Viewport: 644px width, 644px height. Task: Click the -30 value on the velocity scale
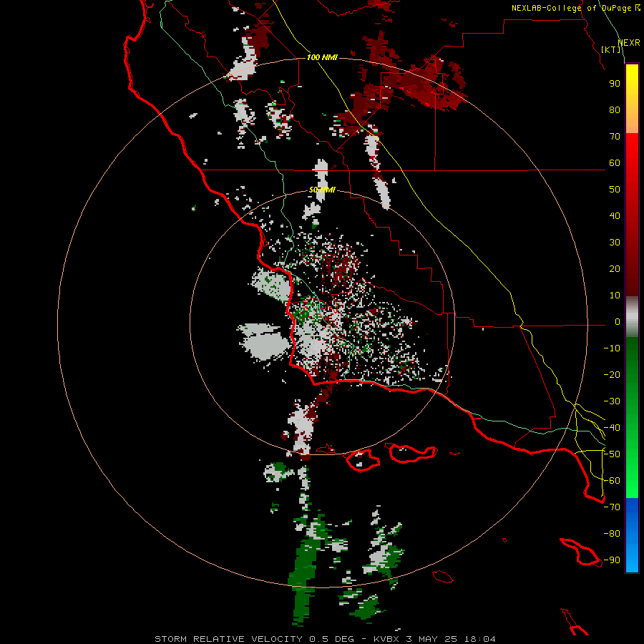[x=612, y=401]
